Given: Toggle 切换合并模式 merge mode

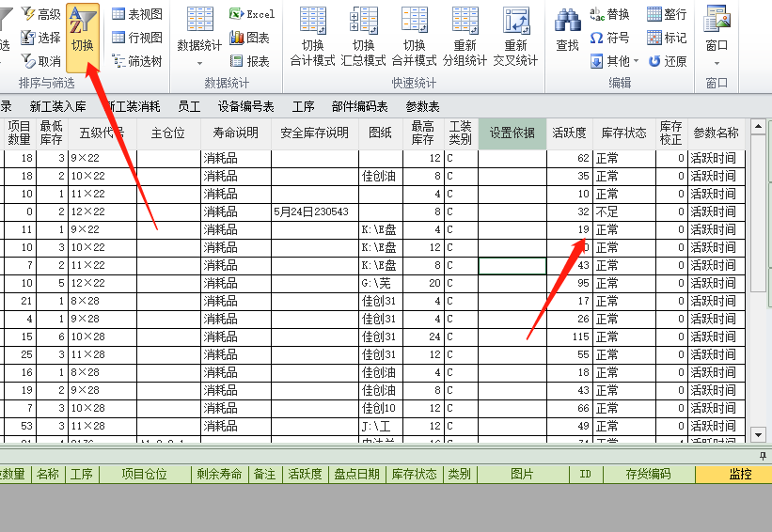Looking at the screenshot, I should tap(414, 36).
